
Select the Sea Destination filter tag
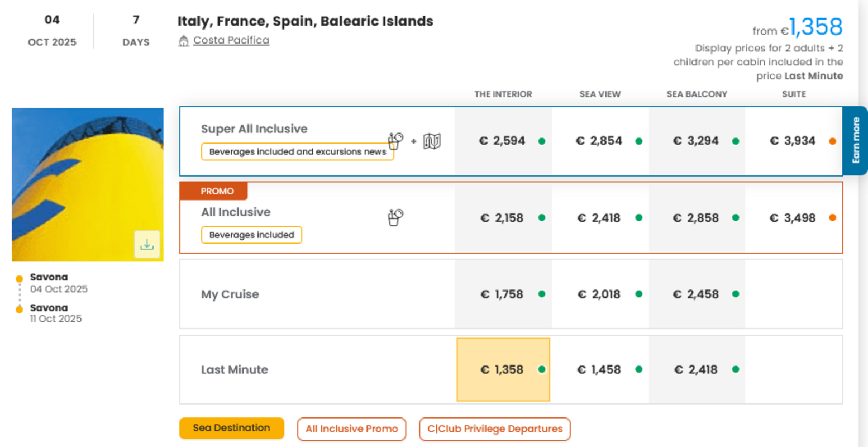[231, 429]
